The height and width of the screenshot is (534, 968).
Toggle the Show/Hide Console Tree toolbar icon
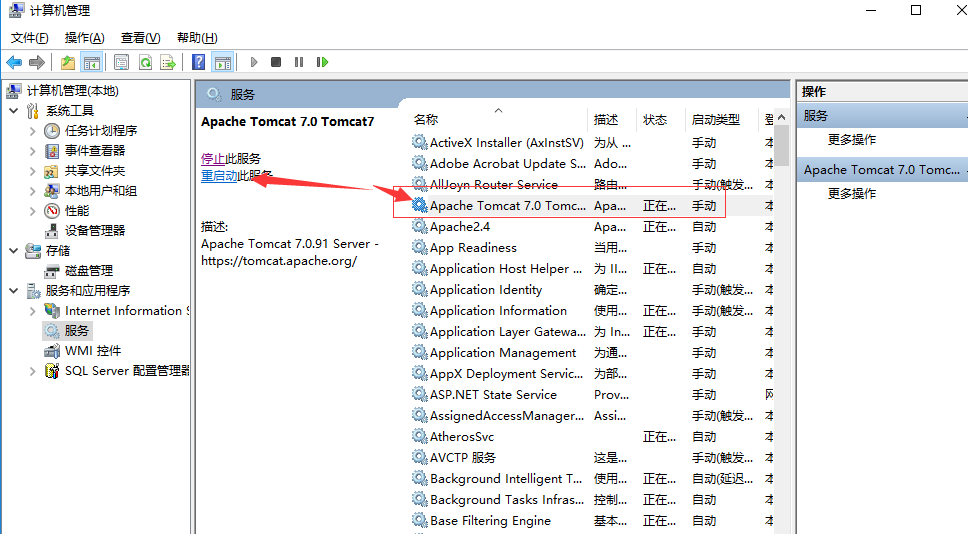tap(91, 62)
